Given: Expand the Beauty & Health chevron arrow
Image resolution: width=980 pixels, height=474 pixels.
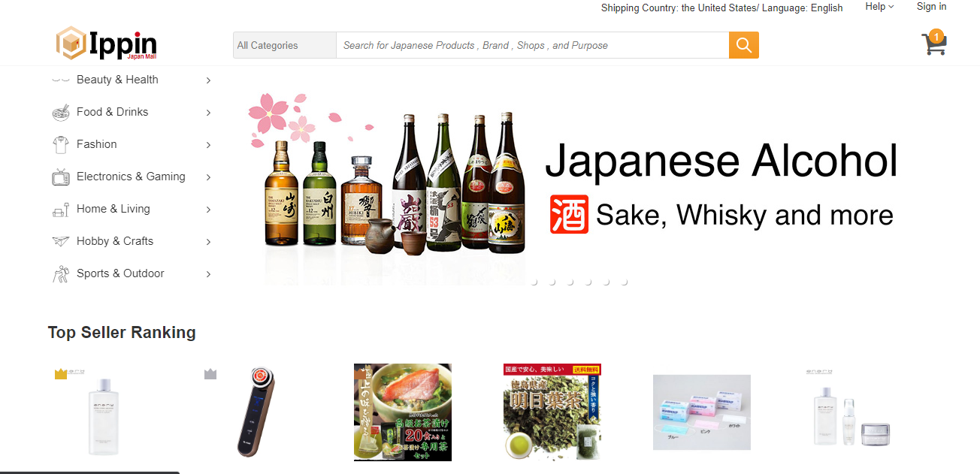Looking at the screenshot, I should [208, 80].
